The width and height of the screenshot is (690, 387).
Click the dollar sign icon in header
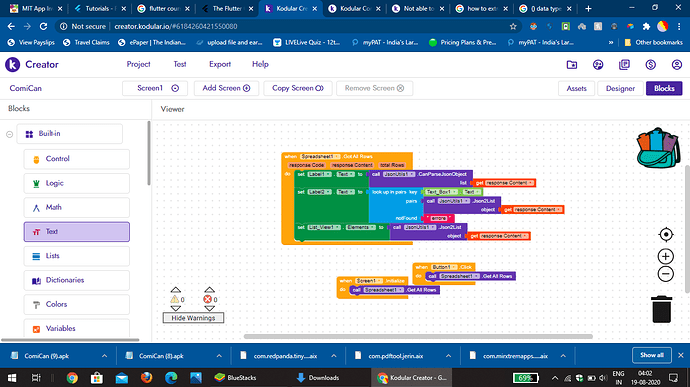(x=650, y=65)
